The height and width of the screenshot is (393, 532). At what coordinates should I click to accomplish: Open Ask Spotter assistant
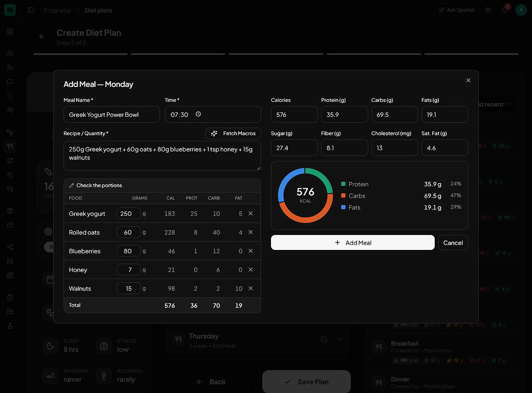coord(457,10)
